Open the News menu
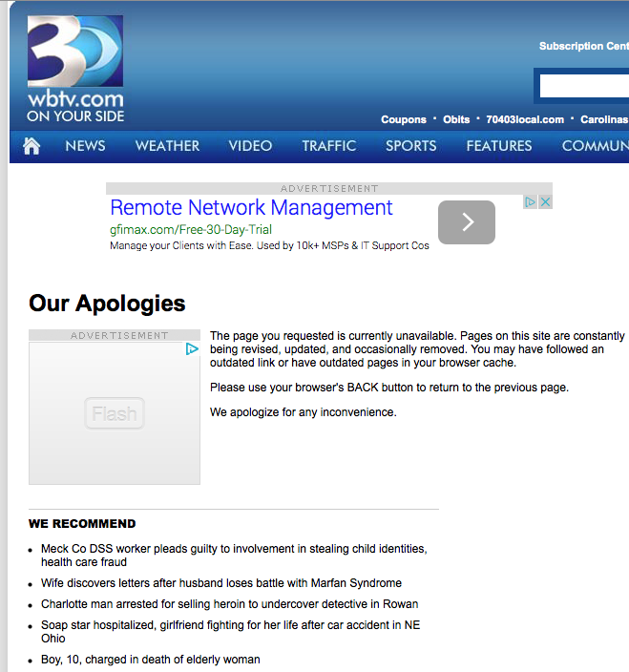Viewport: 629px width, 672px height. [x=85, y=146]
